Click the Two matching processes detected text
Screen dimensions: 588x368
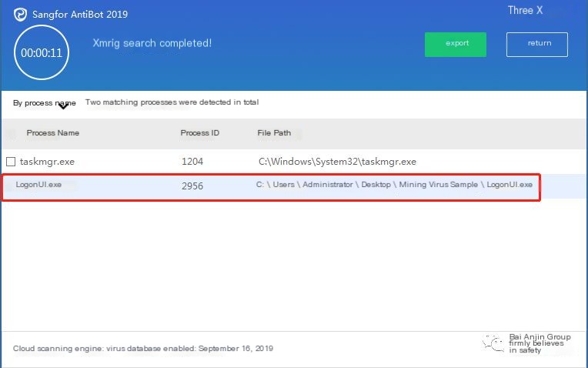coord(172,102)
